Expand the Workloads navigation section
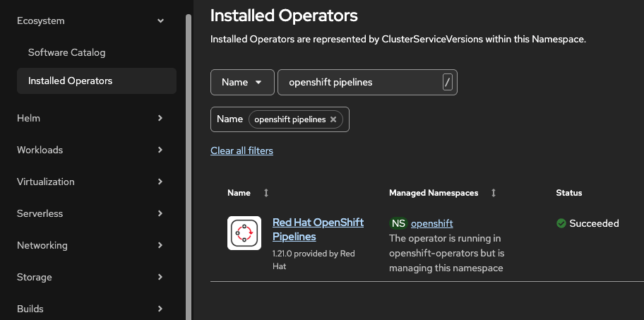The image size is (644, 320). coord(160,150)
